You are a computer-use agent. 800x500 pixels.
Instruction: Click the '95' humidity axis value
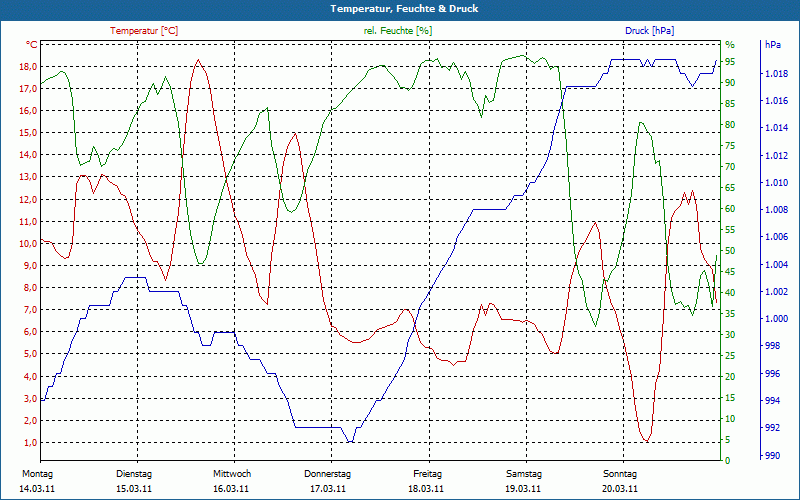[730, 62]
